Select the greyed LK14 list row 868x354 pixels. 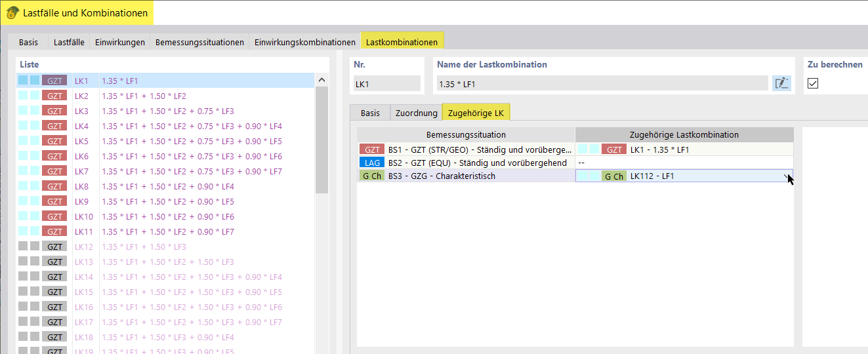[x=165, y=277]
